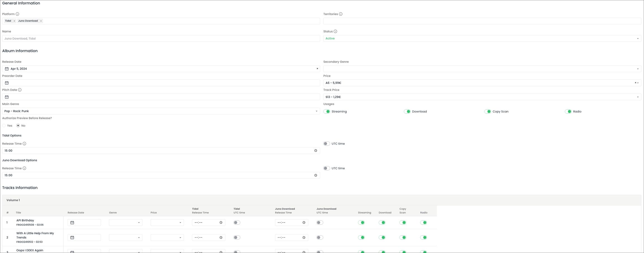The image size is (644, 253).
Task: Click the Territories input field
Action: [x=482, y=21]
